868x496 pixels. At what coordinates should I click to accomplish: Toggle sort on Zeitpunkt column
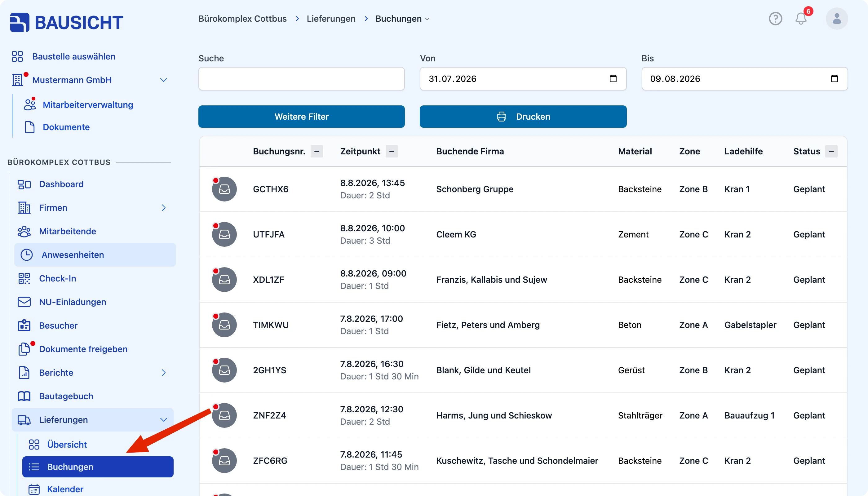(392, 151)
